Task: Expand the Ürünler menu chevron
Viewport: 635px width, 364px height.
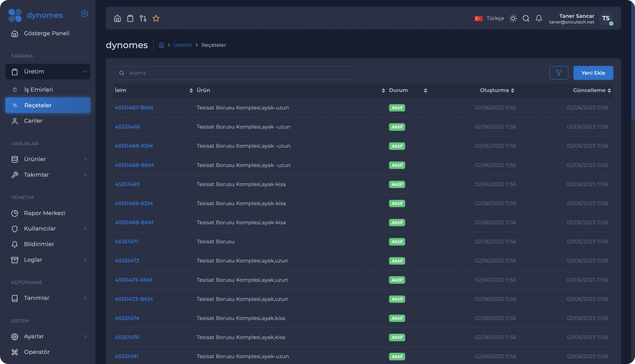Action: 85,159
